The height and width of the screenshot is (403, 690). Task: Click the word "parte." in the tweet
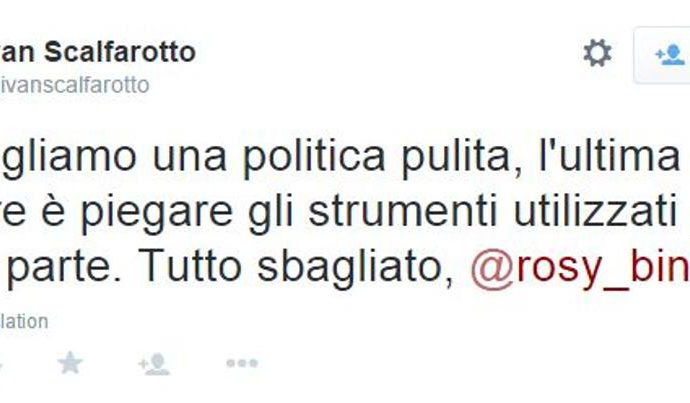tap(63, 268)
